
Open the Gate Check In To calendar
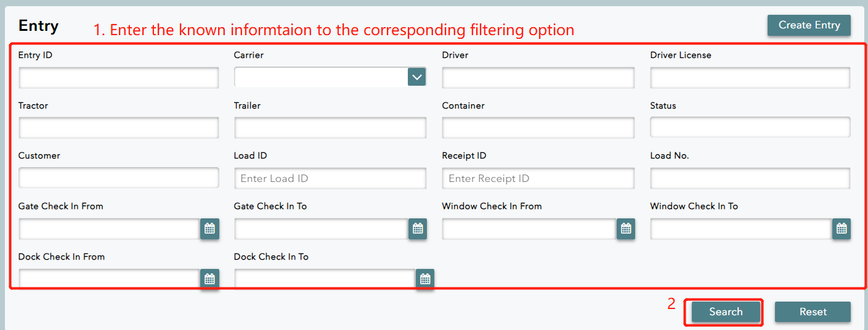click(x=418, y=229)
